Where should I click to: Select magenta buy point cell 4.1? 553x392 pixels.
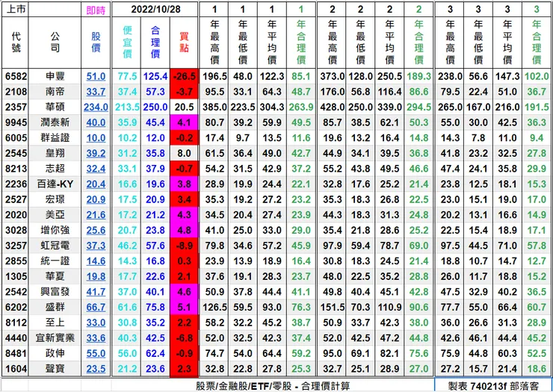tap(184, 122)
